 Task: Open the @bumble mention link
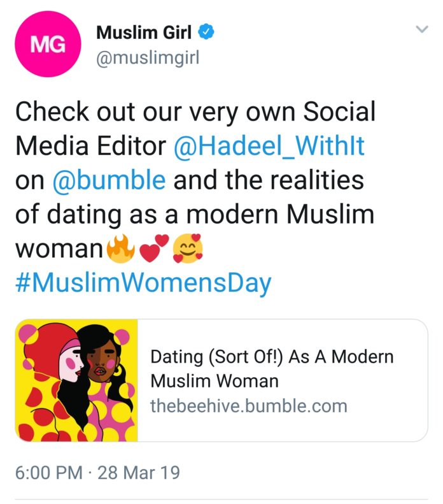coord(109,180)
